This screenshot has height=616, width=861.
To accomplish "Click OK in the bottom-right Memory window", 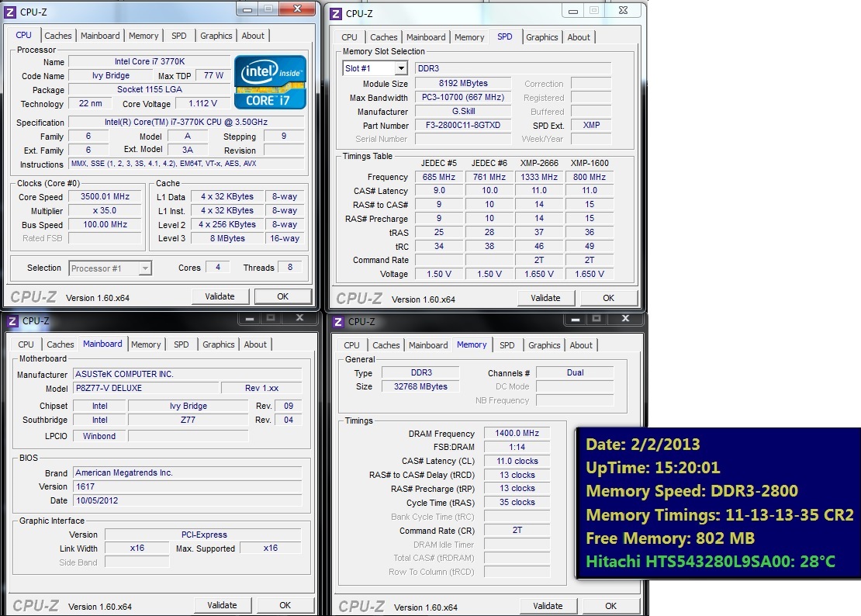I will point(610,606).
